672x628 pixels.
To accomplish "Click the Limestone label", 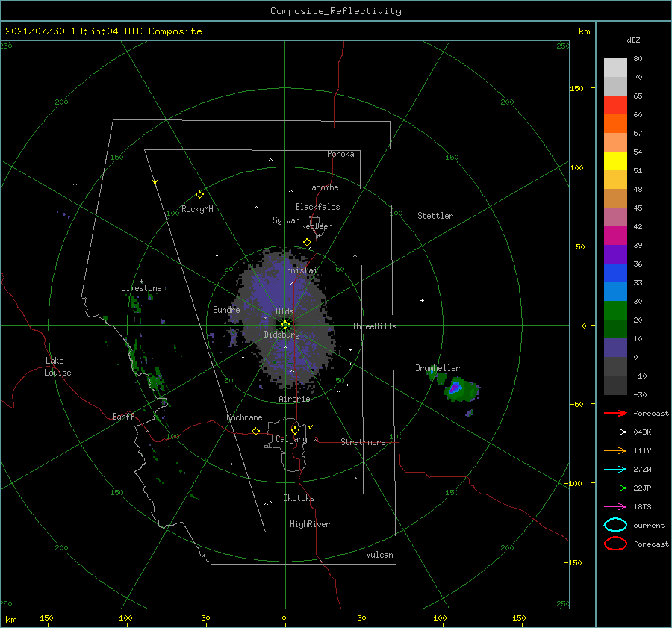I will pos(141,288).
